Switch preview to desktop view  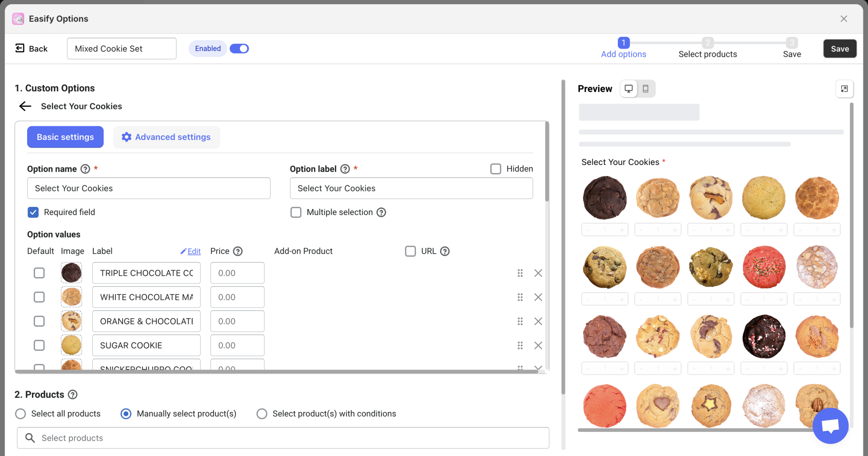coord(629,89)
